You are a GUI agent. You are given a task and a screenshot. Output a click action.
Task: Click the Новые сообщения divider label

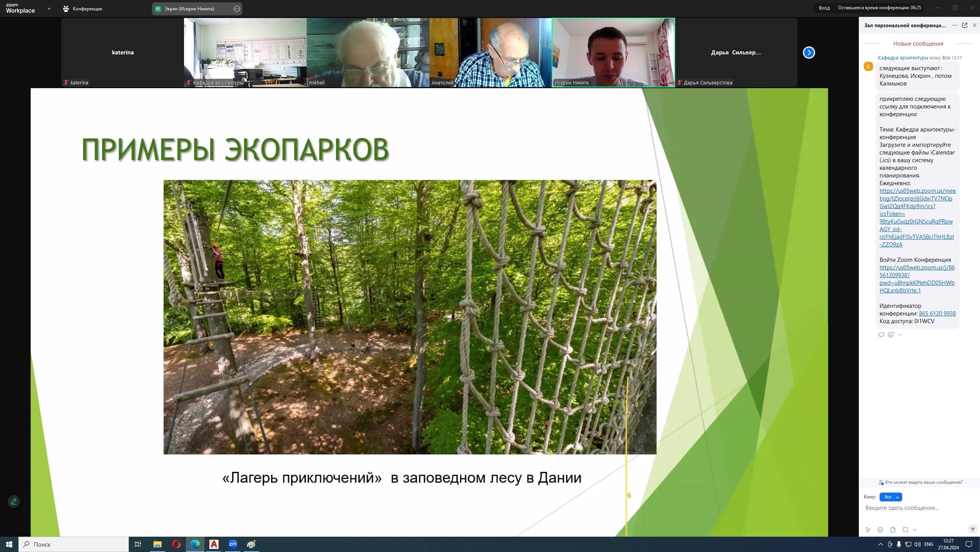coord(918,44)
